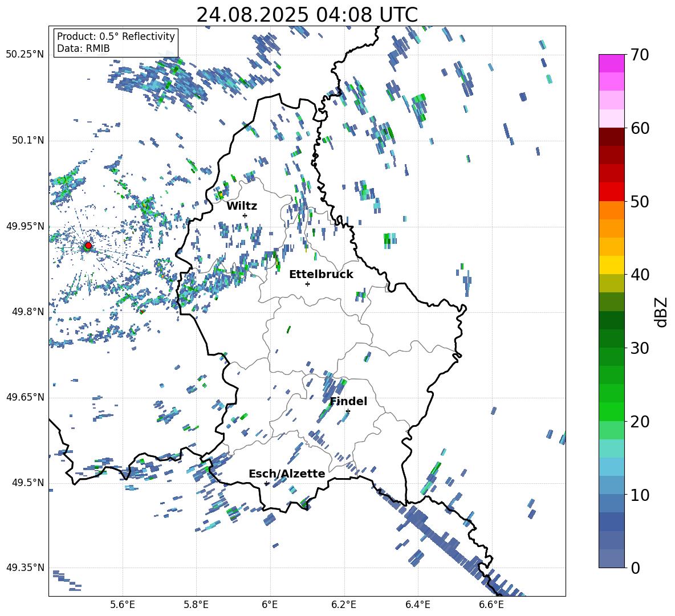
Task: Click the Ettelbruck station cross marker
Action: [x=307, y=284]
